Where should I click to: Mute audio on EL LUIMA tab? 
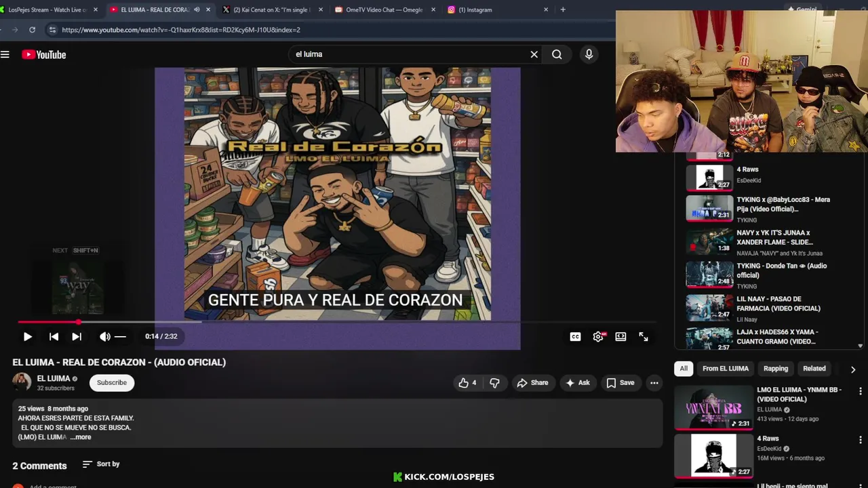coord(197,9)
